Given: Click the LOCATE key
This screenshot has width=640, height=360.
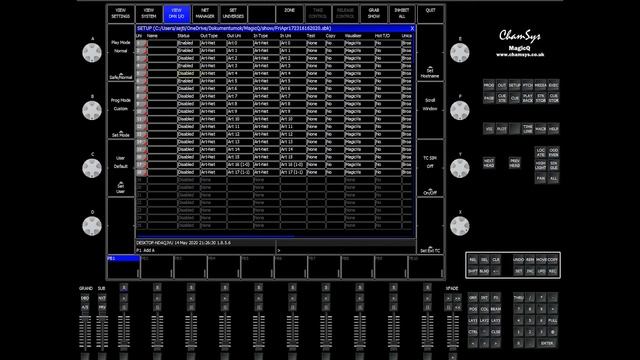Looking at the screenshot, I should pos(540,152).
